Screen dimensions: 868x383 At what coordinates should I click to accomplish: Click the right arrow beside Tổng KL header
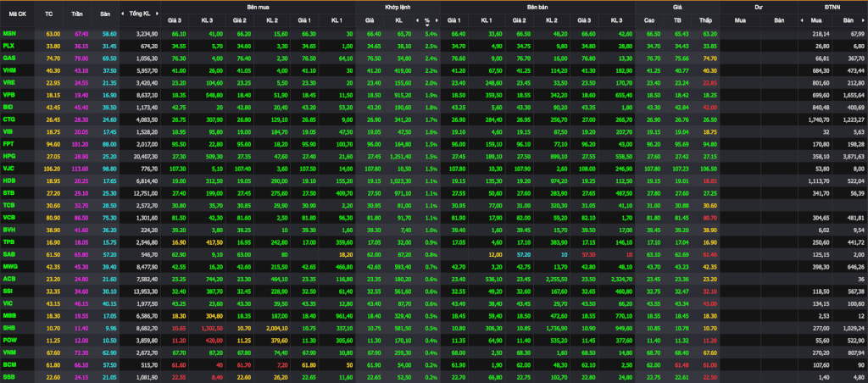coord(158,13)
